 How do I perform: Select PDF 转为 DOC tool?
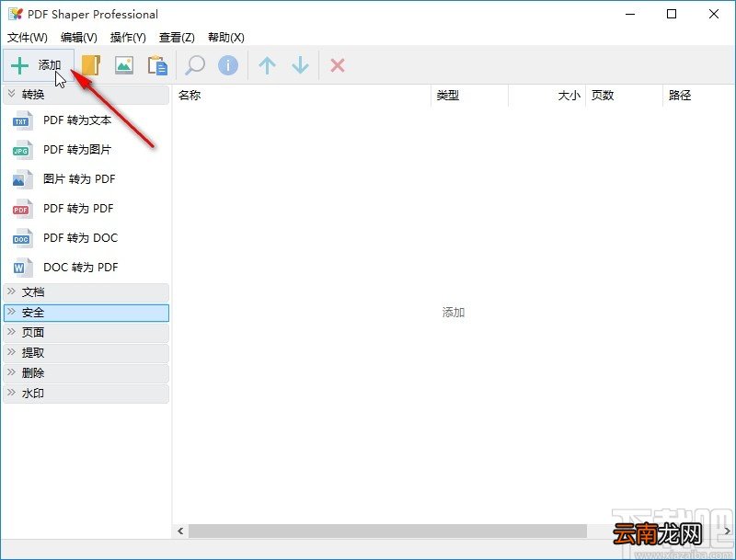click(x=80, y=238)
